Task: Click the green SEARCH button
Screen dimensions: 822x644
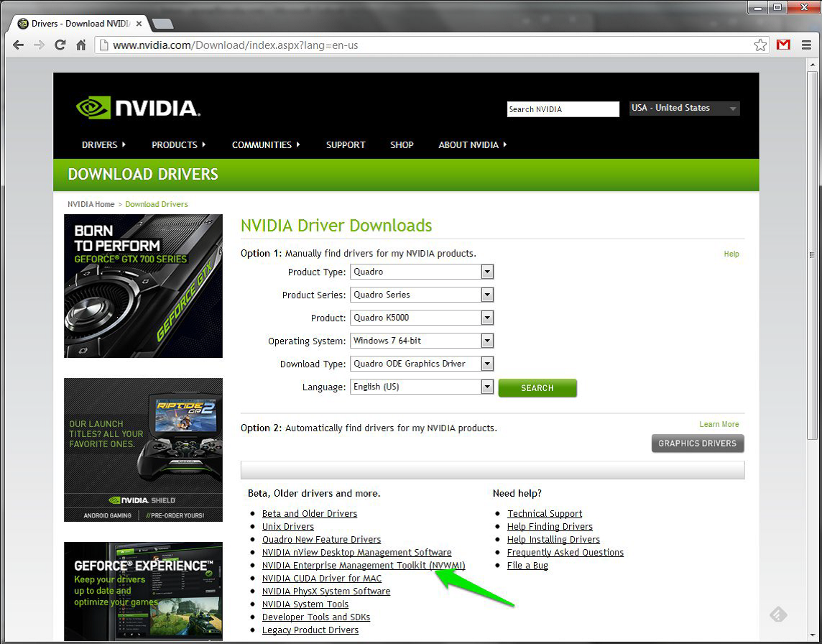Action: (x=537, y=388)
